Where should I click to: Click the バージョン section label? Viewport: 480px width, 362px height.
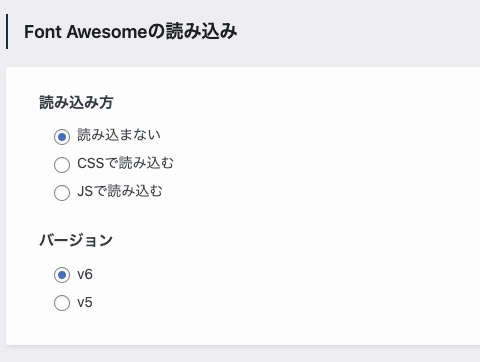[x=76, y=240]
